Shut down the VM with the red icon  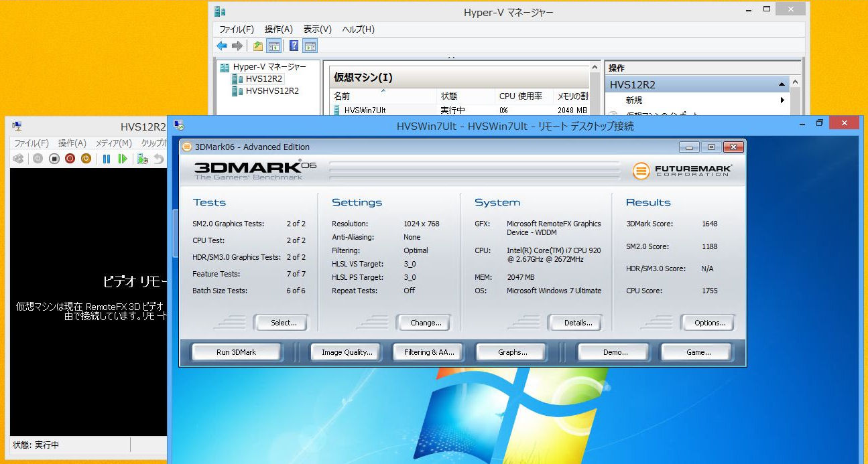tap(70, 159)
